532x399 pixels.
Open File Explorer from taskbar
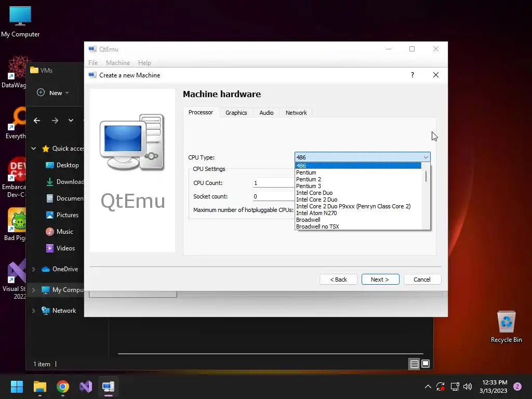click(x=39, y=387)
